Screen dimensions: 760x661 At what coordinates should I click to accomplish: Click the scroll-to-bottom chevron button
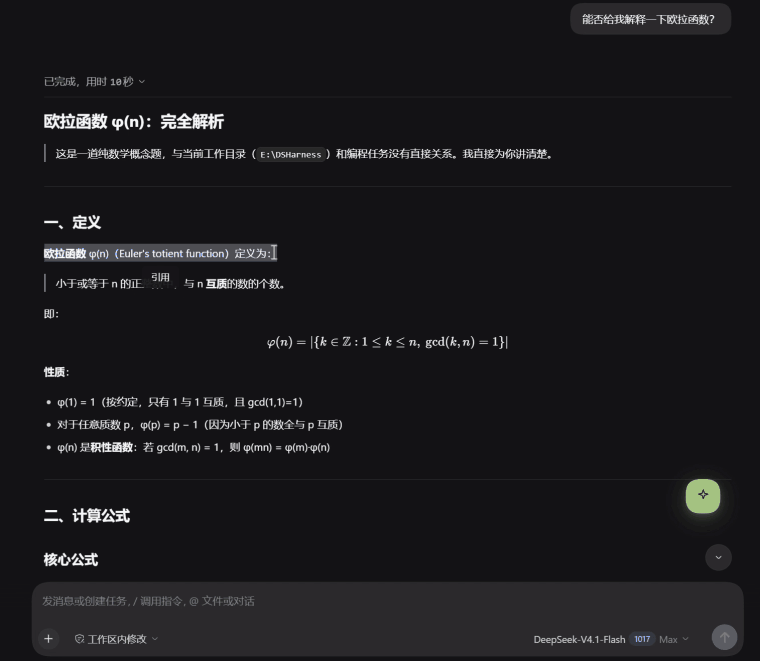point(718,557)
